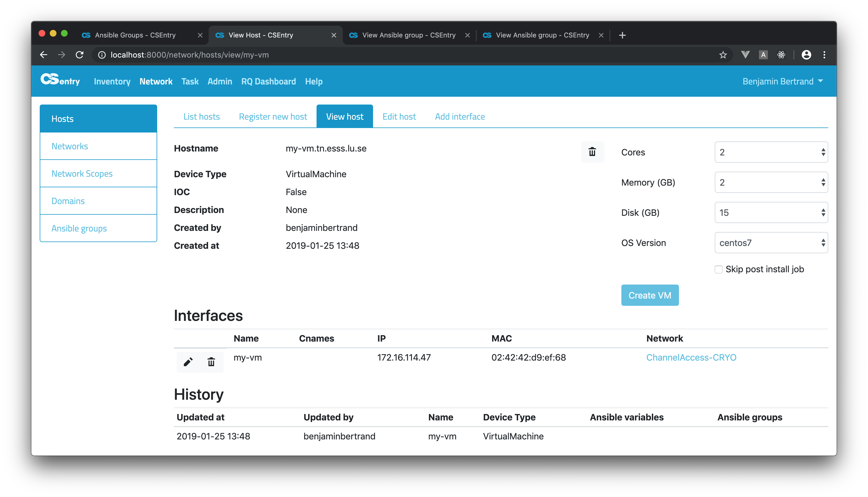The height and width of the screenshot is (497, 868).
Task: Reload the page with browser refresh icon
Action: pyautogui.click(x=80, y=55)
